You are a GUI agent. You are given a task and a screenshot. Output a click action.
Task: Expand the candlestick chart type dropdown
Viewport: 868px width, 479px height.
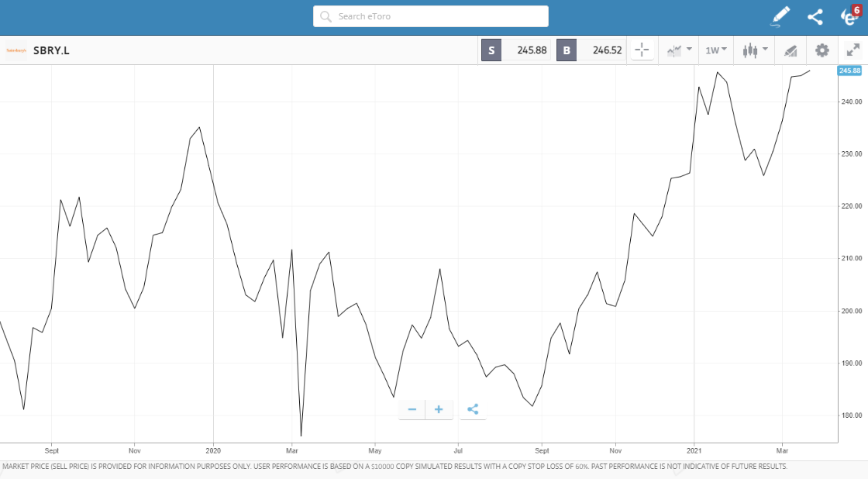pyautogui.click(x=755, y=50)
